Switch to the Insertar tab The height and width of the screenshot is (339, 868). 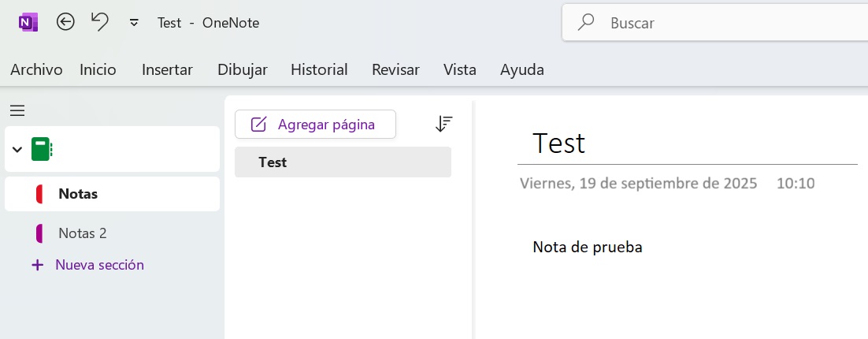(167, 69)
